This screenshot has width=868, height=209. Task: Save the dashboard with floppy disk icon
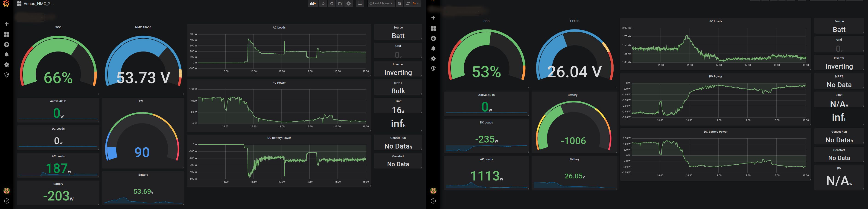[340, 4]
